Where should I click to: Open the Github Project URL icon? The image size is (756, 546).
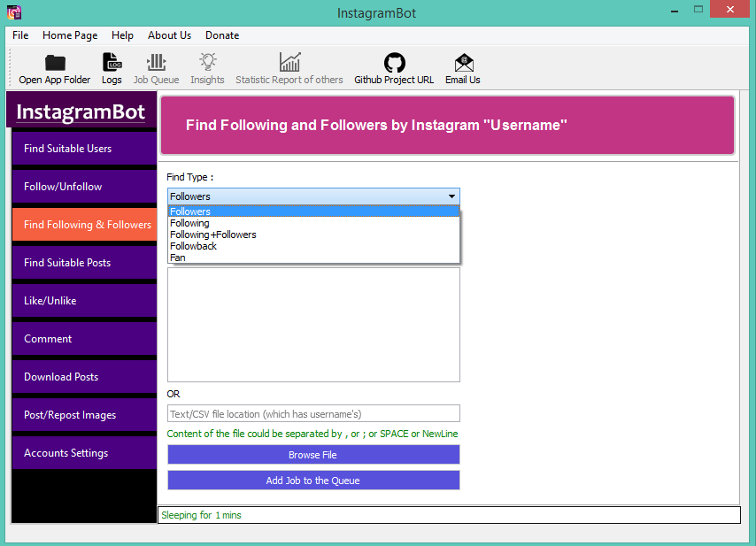point(394,63)
